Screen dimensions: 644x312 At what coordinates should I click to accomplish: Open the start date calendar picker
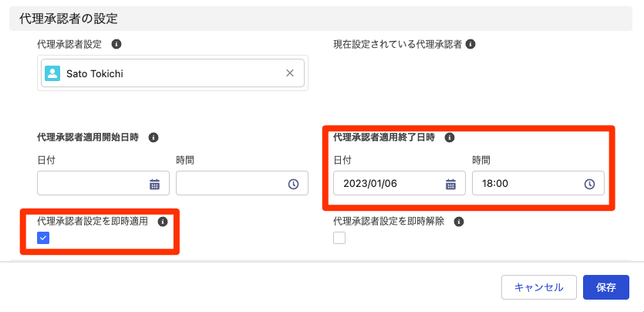tap(154, 184)
